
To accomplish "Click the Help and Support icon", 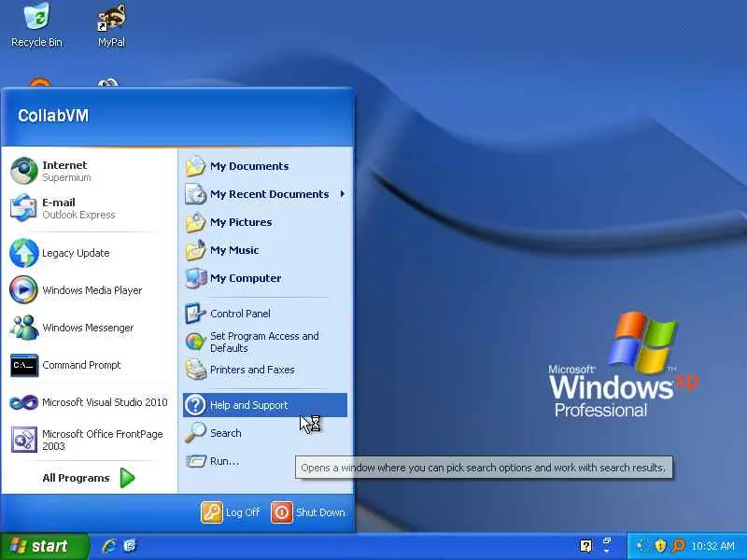I will [x=195, y=405].
